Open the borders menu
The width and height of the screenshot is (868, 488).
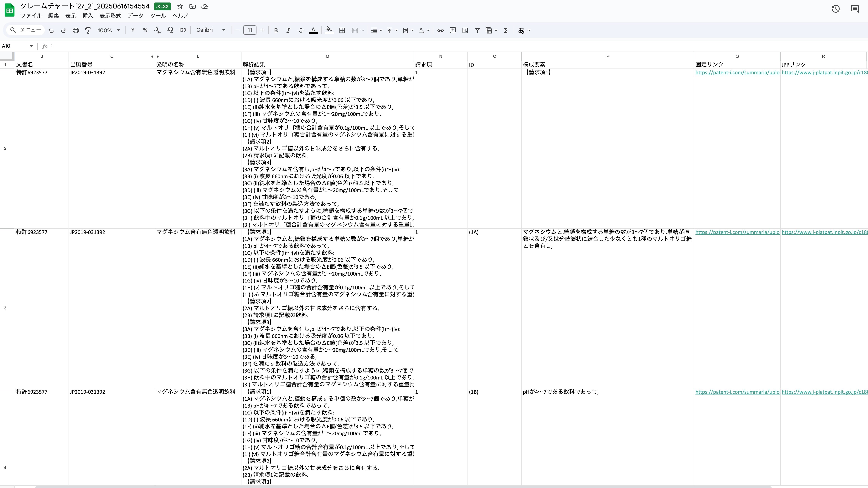(342, 30)
